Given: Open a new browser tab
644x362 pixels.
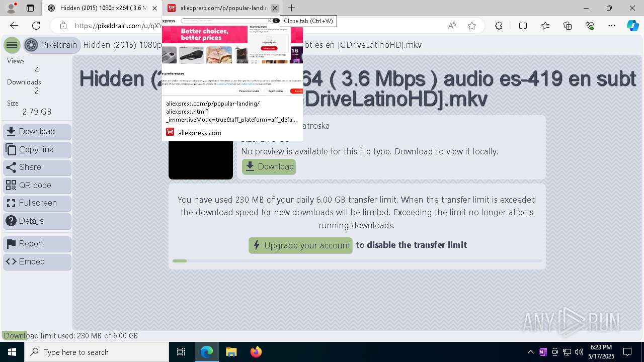Looking at the screenshot, I should pyautogui.click(x=291, y=8).
